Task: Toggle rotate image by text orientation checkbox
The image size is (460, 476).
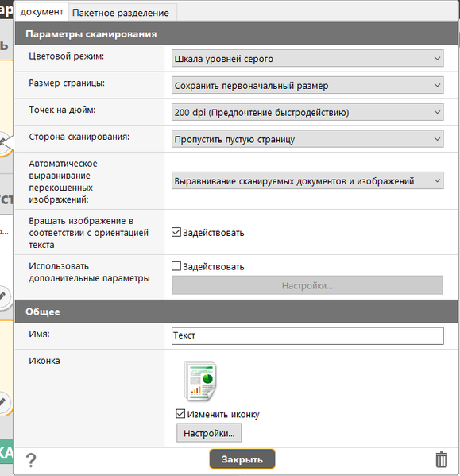Action: 176,232
